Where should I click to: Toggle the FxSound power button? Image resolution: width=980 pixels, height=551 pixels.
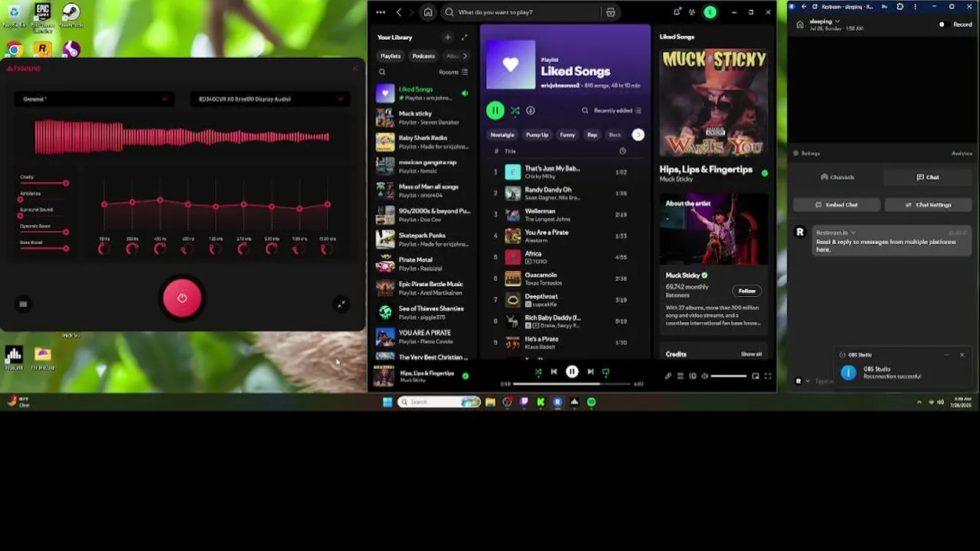point(182,298)
